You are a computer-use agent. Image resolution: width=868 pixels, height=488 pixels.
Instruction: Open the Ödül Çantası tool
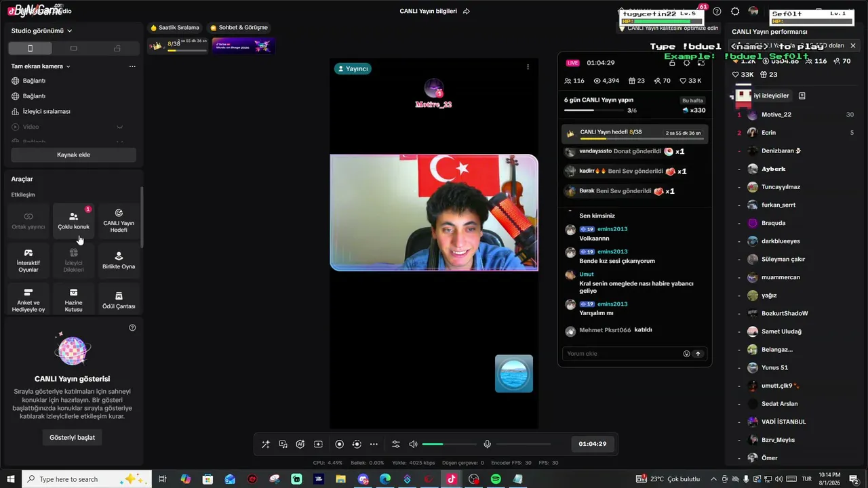click(119, 301)
